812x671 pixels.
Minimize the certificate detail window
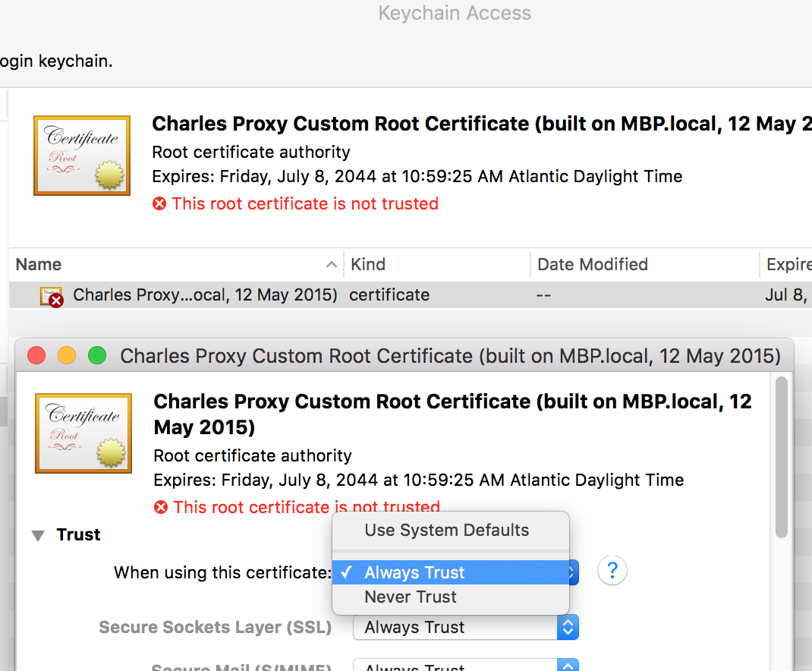point(67,356)
